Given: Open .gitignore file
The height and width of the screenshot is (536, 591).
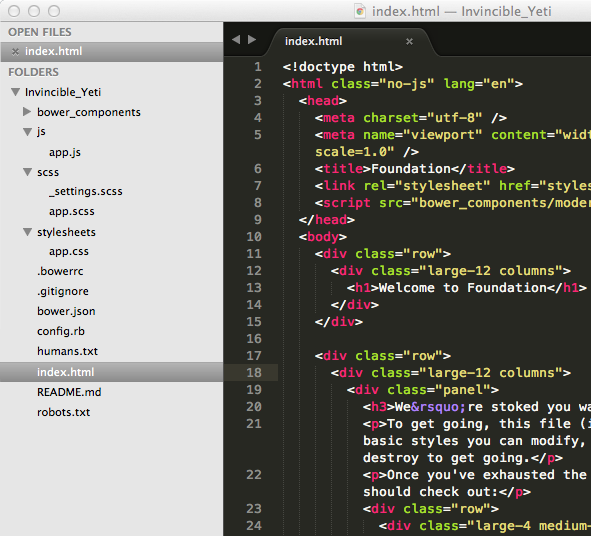Looking at the screenshot, I should pos(63,291).
